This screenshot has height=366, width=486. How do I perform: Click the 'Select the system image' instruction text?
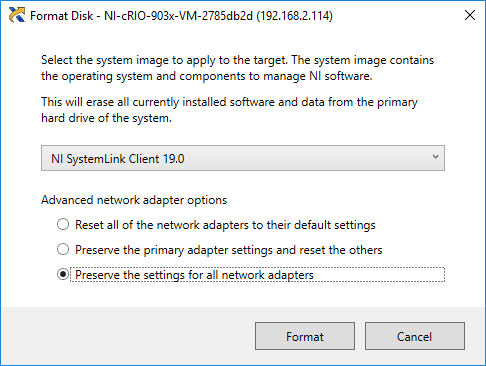coord(237,68)
